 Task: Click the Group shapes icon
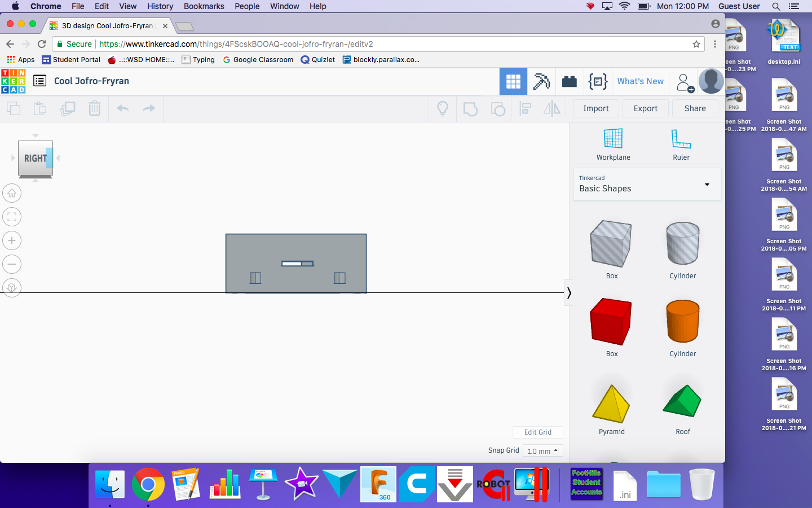(470, 108)
